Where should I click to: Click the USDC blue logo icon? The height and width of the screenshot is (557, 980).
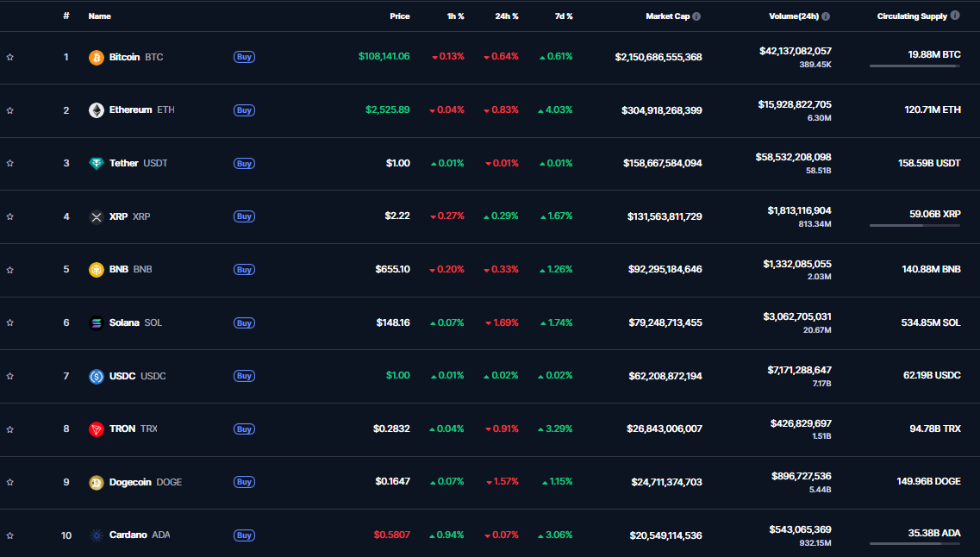(x=97, y=376)
